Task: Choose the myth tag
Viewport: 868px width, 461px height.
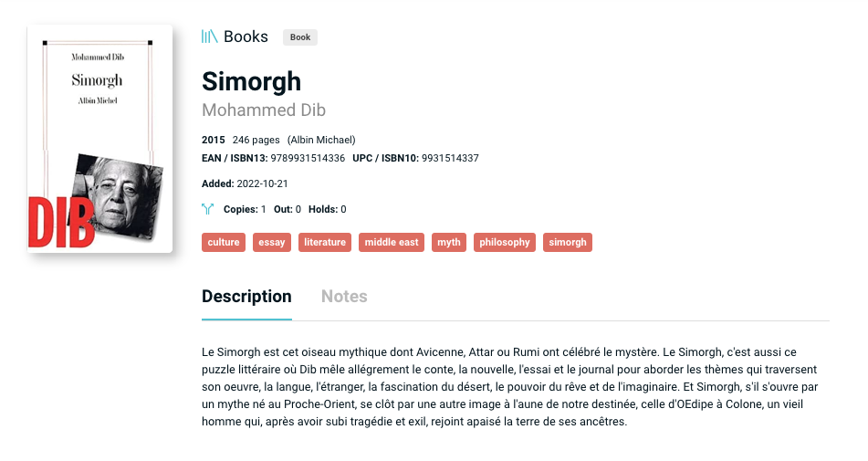Action: pos(449,243)
